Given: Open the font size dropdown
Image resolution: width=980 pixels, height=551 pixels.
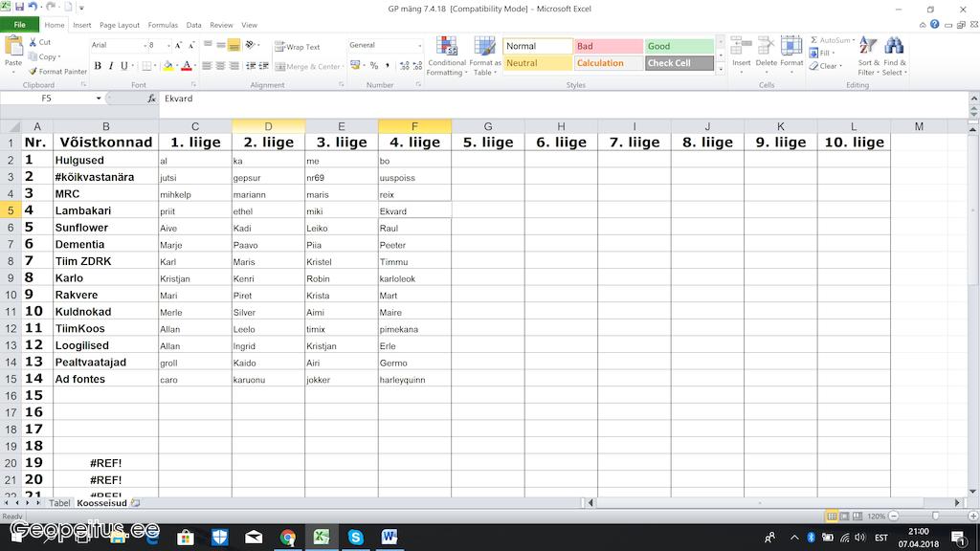Looking at the screenshot, I should (x=168, y=46).
